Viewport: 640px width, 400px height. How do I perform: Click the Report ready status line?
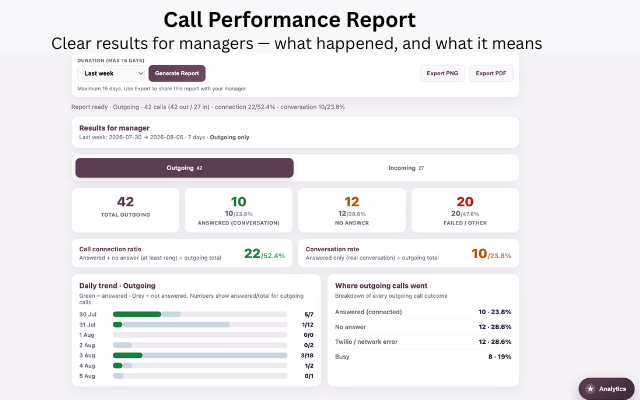click(x=208, y=107)
